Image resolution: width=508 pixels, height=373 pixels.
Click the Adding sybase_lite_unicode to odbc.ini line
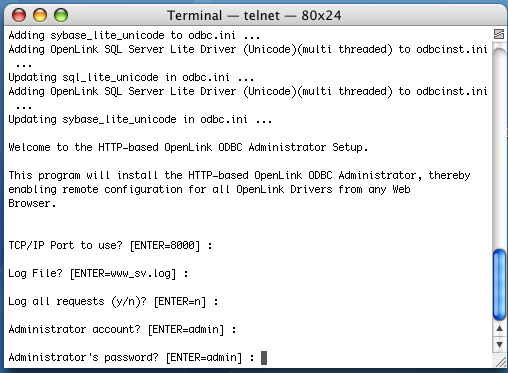134,35
